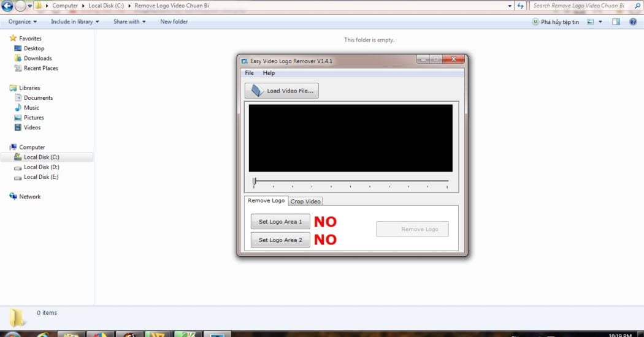Open Organize dropdown in Explorer

[x=23, y=22]
